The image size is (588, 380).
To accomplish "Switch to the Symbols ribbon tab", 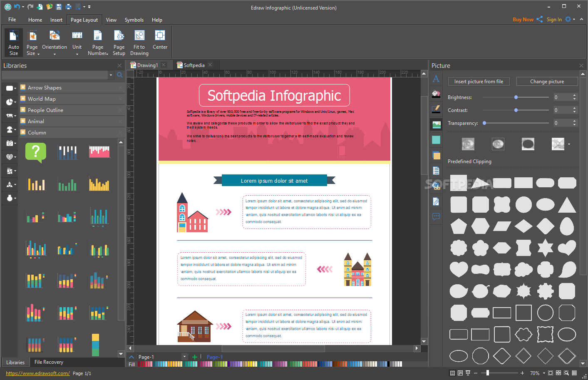I will coord(134,20).
